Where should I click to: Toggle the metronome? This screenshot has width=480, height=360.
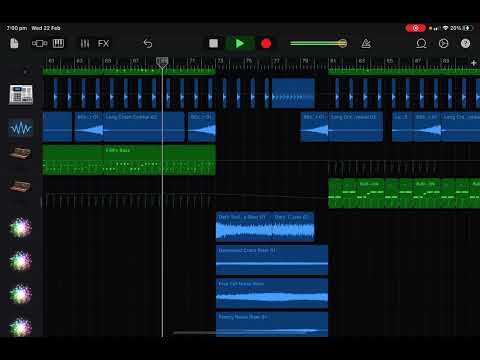pos(366,43)
